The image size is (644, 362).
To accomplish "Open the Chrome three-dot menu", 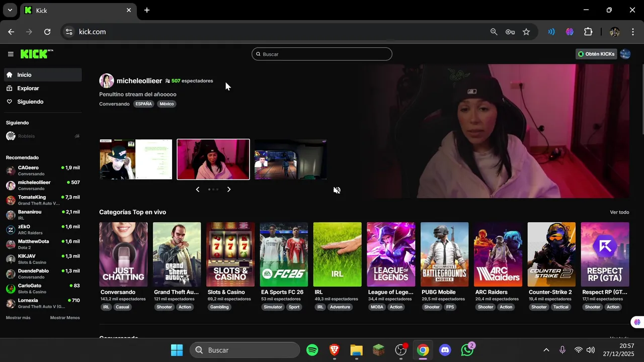I will click(x=633, y=32).
